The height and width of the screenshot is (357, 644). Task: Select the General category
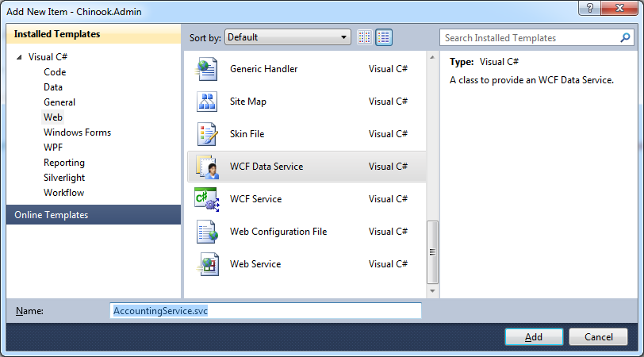tap(59, 102)
